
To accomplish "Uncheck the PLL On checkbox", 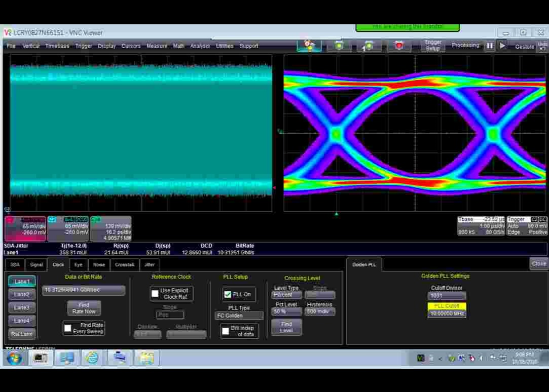I will point(228,294).
